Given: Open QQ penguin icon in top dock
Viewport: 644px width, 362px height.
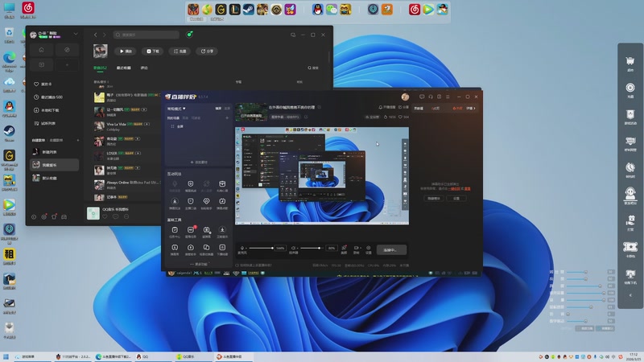Looking at the screenshot, I should [x=317, y=10].
